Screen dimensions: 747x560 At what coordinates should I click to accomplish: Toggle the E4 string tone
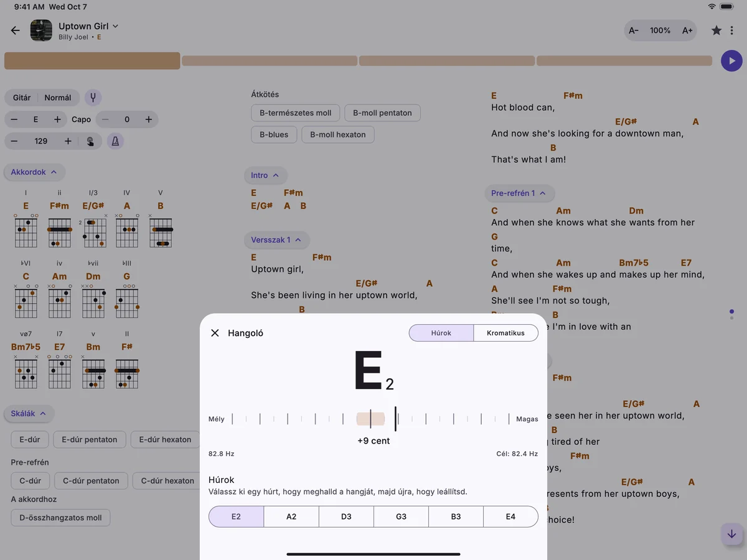(x=510, y=516)
